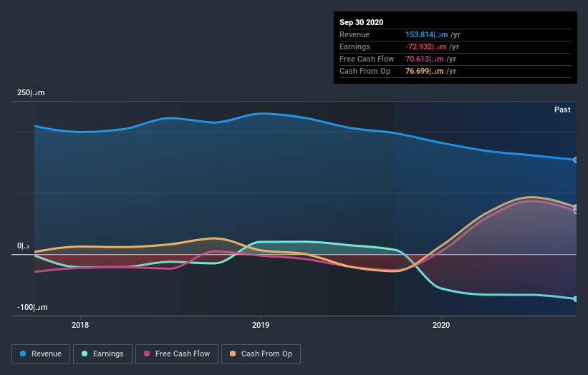
Task: Click the 2019 x-axis label
Action: point(261,325)
